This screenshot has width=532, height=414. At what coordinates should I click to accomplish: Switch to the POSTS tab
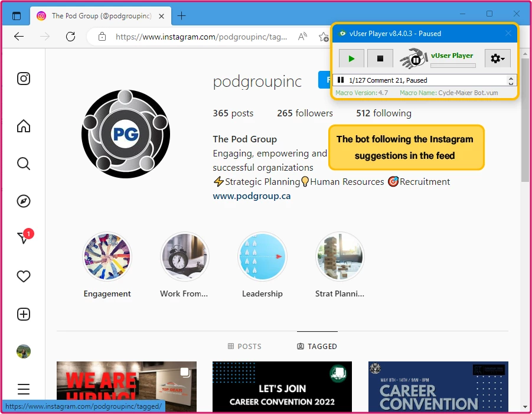pyautogui.click(x=244, y=346)
